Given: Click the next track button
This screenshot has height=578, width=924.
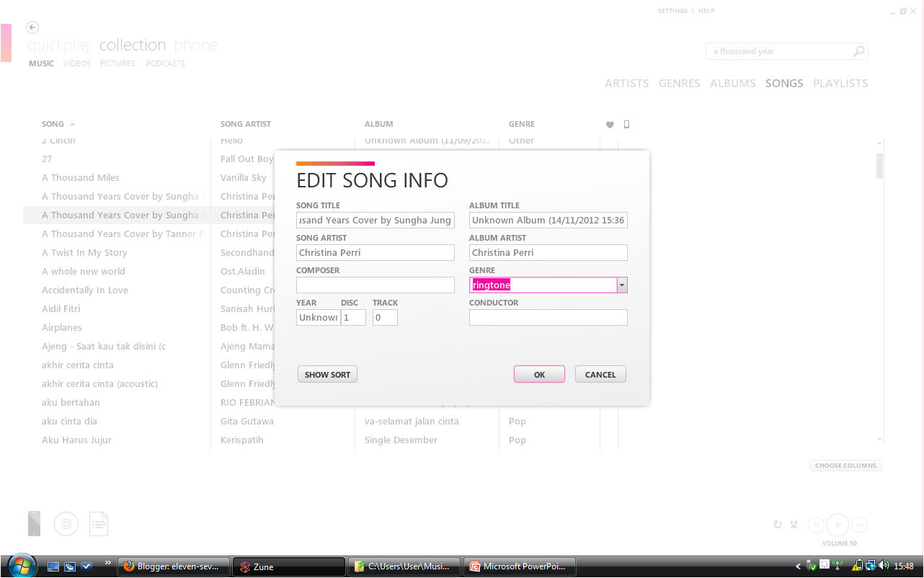Looking at the screenshot, I should (x=859, y=525).
